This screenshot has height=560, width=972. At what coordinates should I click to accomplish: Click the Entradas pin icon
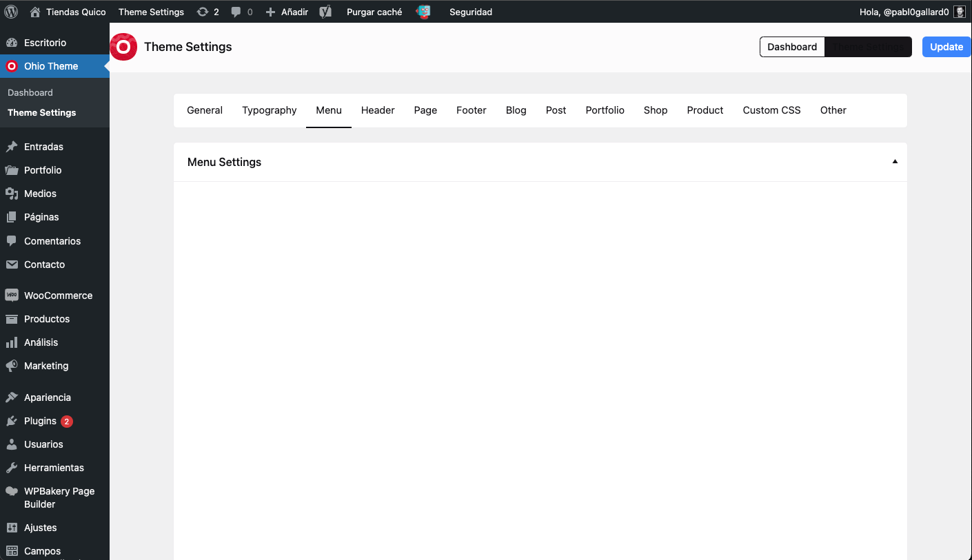[12, 147]
